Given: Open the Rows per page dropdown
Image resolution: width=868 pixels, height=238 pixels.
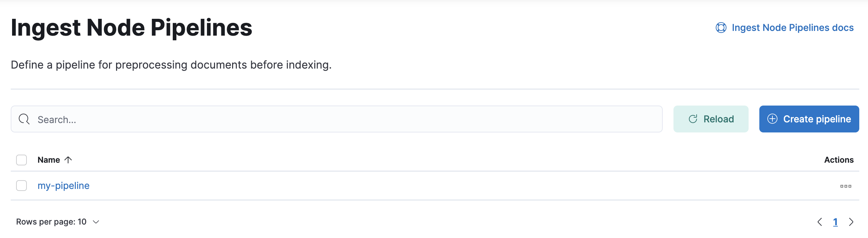Looking at the screenshot, I should coord(57,222).
